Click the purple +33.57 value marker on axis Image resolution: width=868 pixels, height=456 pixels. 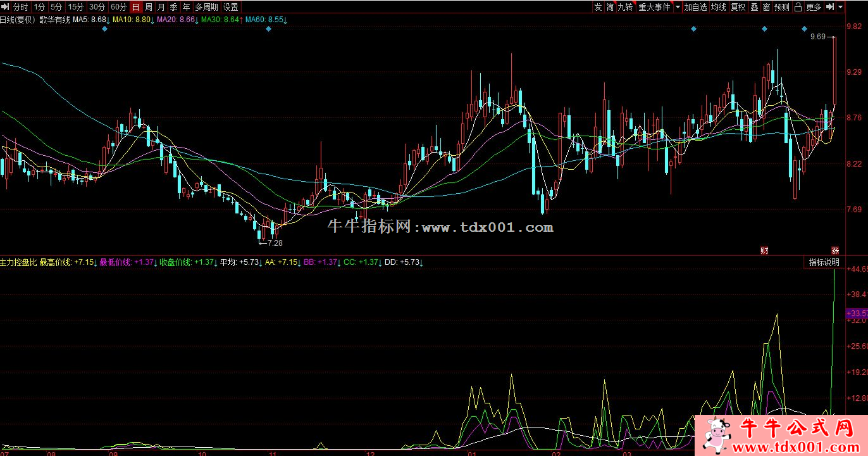[x=856, y=313]
